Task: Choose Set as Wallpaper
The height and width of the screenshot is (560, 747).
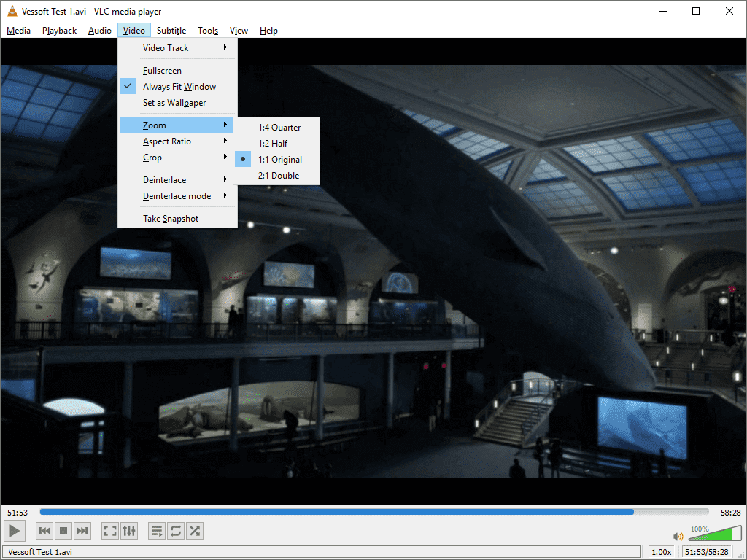Action: click(x=177, y=103)
